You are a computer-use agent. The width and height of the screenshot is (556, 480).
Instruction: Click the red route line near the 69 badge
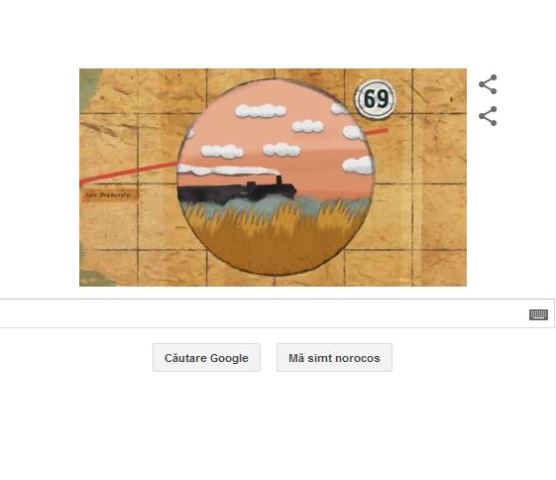click(377, 132)
